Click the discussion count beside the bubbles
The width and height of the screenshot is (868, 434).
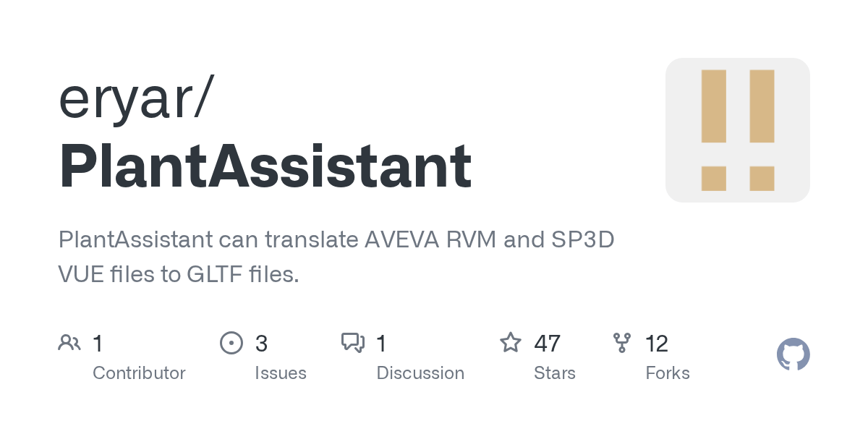382,344
